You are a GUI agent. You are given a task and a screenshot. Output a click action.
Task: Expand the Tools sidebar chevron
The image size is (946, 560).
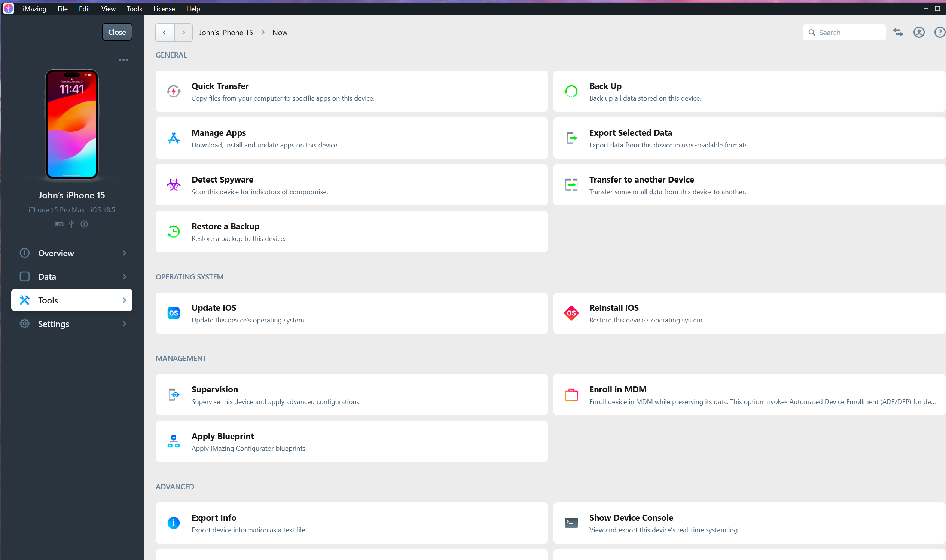pos(124,300)
